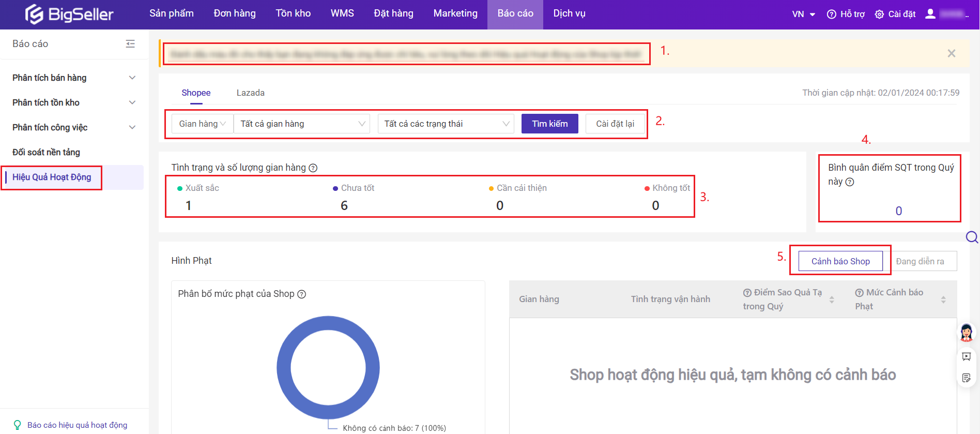The image size is (980, 434).
Task: Open Tất cả gian hàng dropdown
Action: pyautogui.click(x=302, y=124)
